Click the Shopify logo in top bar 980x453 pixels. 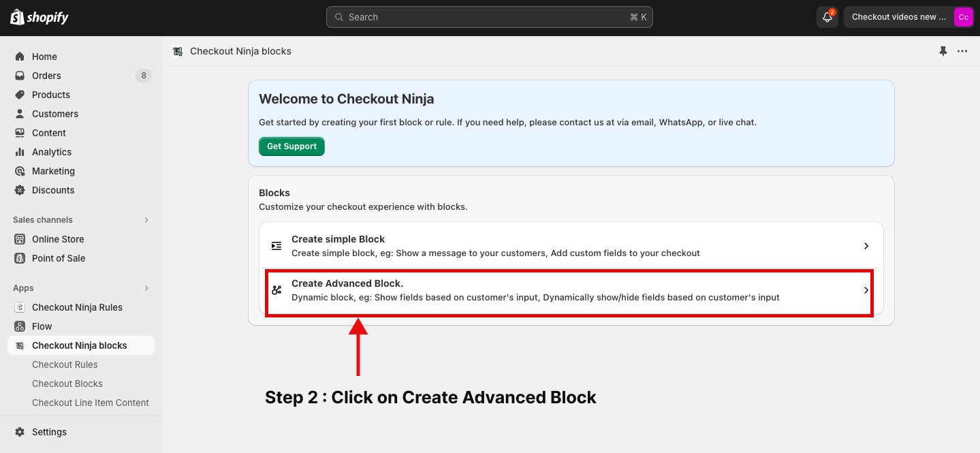[x=39, y=17]
